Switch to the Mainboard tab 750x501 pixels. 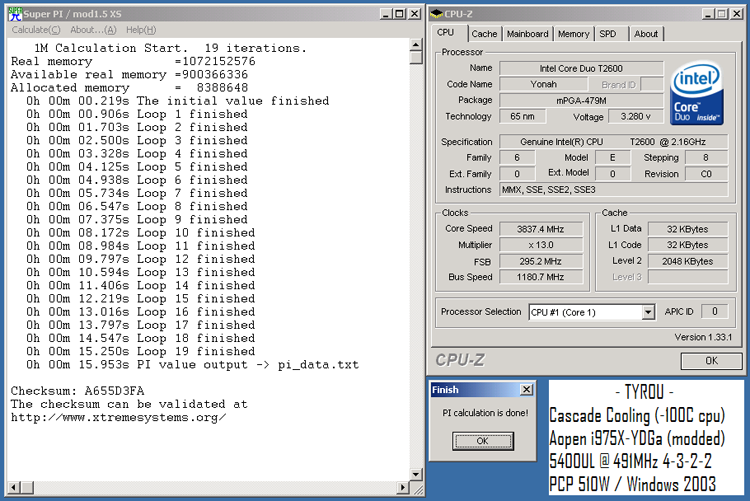coord(528,34)
